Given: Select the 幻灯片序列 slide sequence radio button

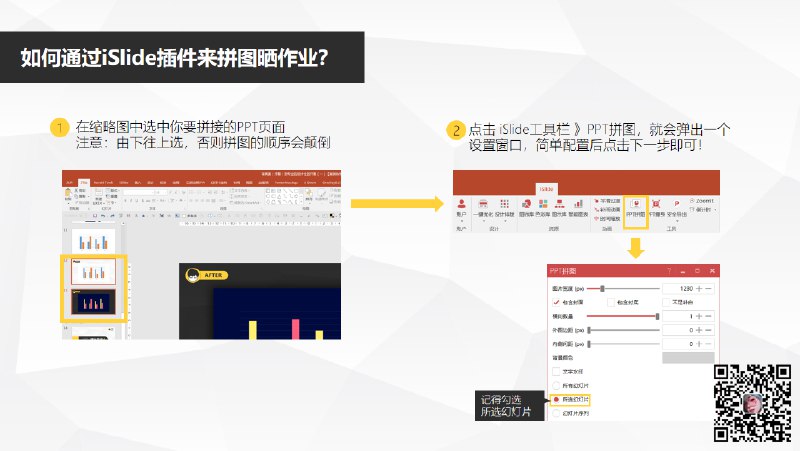Looking at the screenshot, I should [x=556, y=413].
